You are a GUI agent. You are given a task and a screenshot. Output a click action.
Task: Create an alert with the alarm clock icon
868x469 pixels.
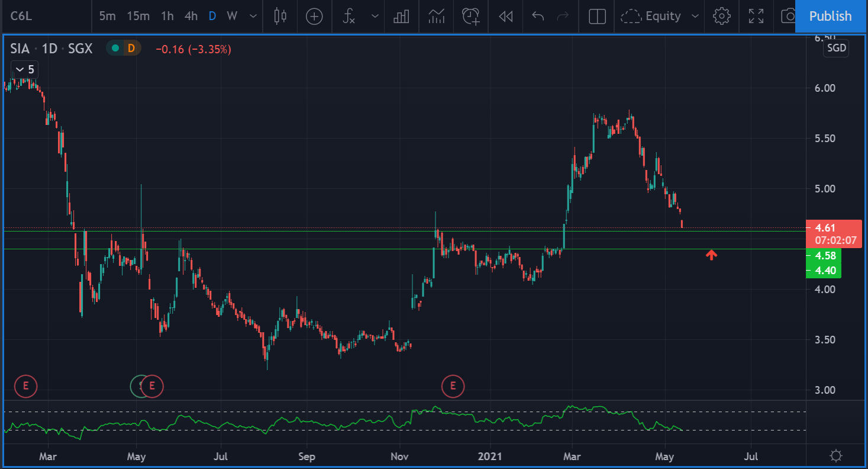(x=471, y=16)
